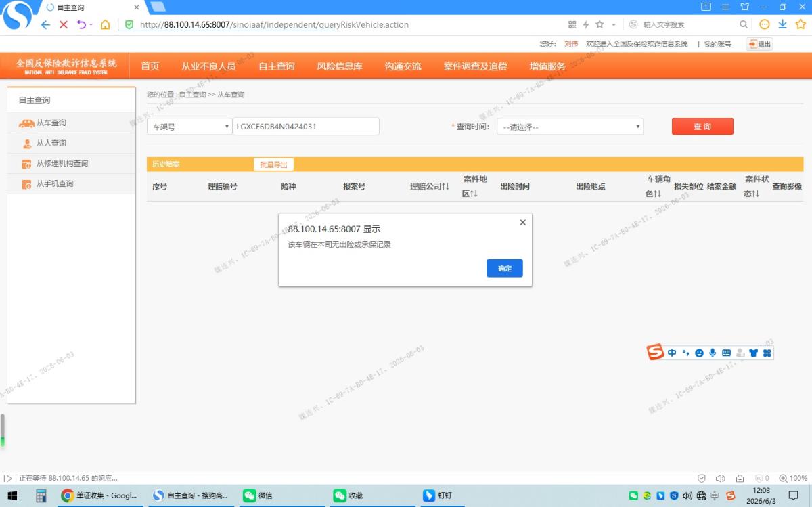Open the 增值服务 menu
The image size is (812, 507).
coord(547,66)
